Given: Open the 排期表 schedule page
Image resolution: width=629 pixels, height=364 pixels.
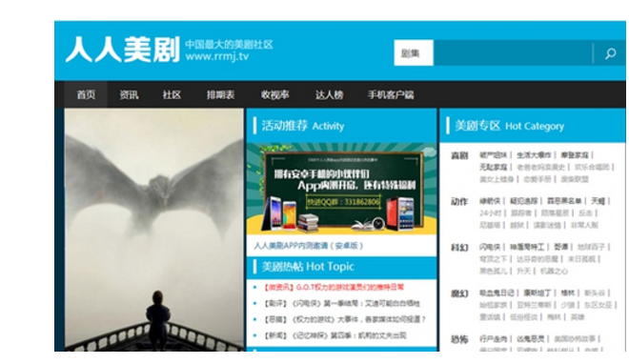Looking at the screenshot, I should tap(221, 94).
